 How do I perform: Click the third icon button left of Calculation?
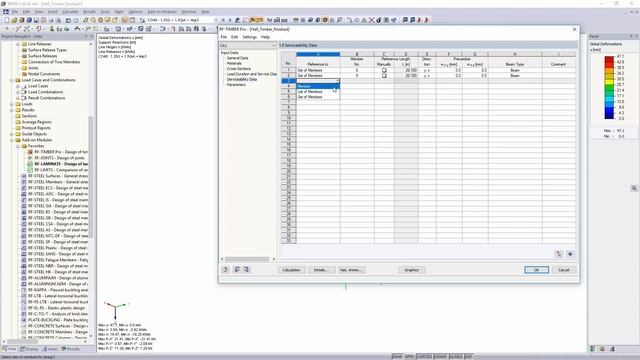[247, 269]
